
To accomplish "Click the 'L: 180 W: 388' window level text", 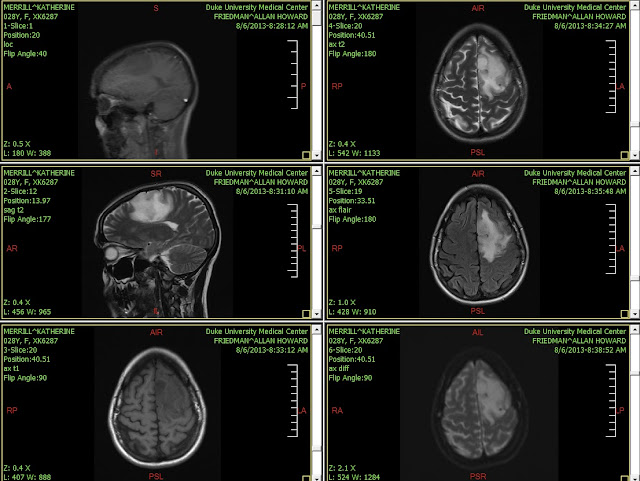I will tap(27, 153).
